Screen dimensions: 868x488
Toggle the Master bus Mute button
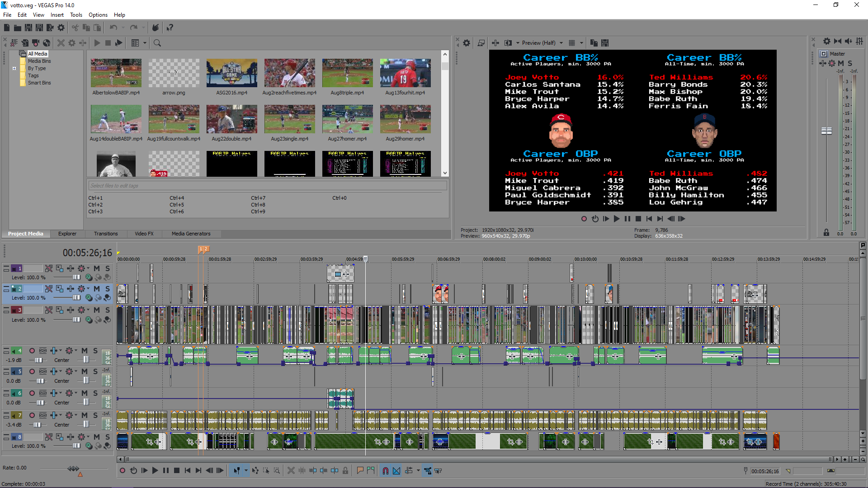point(841,63)
